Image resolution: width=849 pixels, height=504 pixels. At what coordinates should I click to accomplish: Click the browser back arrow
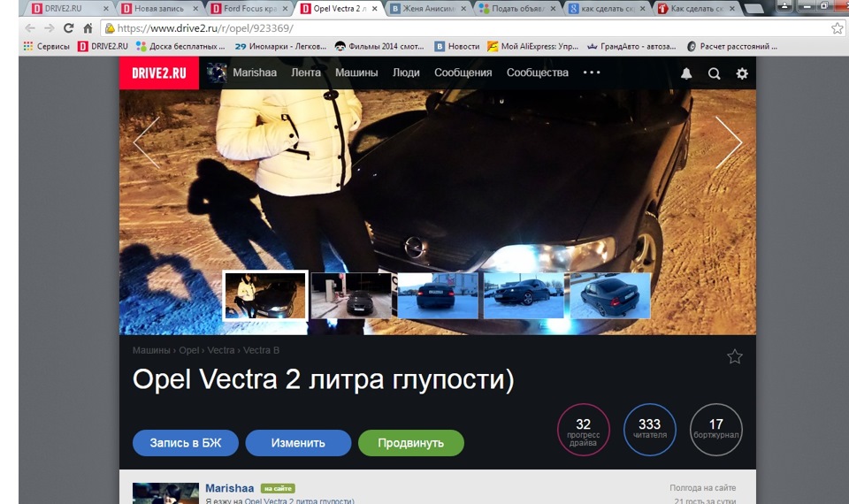30,28
